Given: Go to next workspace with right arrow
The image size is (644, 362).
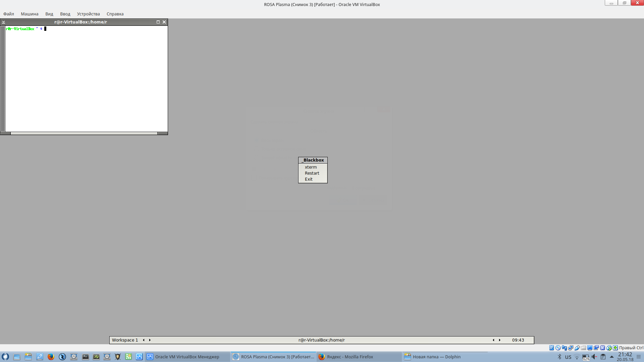Looking at the screenshot, I should [x=150, y=340].
